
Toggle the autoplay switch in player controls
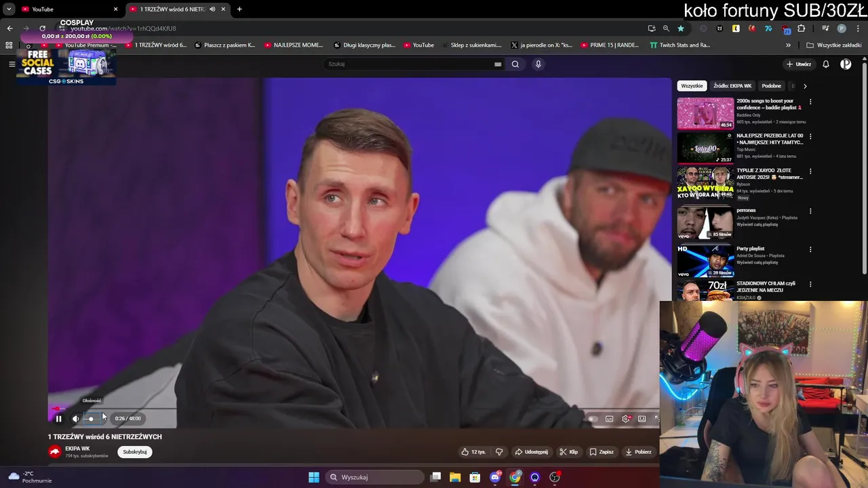click(591, 419)
